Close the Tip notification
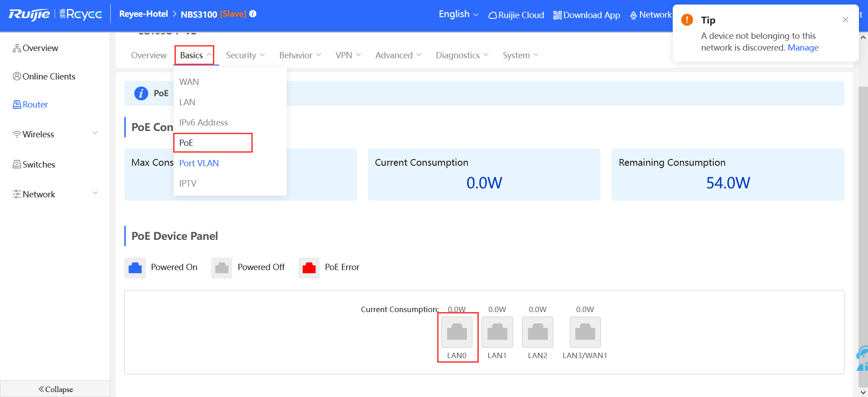Image resolution: width=868 pixels, height=397 pixels. point(845,19)
